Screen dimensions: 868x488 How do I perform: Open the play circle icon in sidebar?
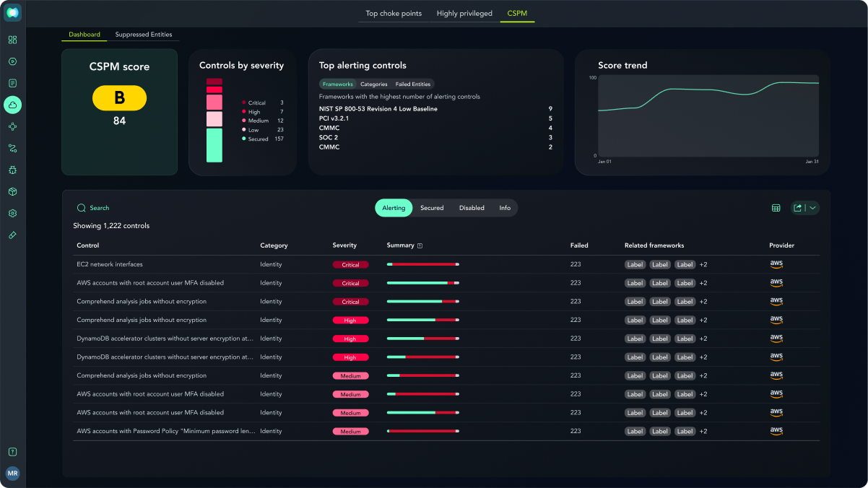click(12, 61)
